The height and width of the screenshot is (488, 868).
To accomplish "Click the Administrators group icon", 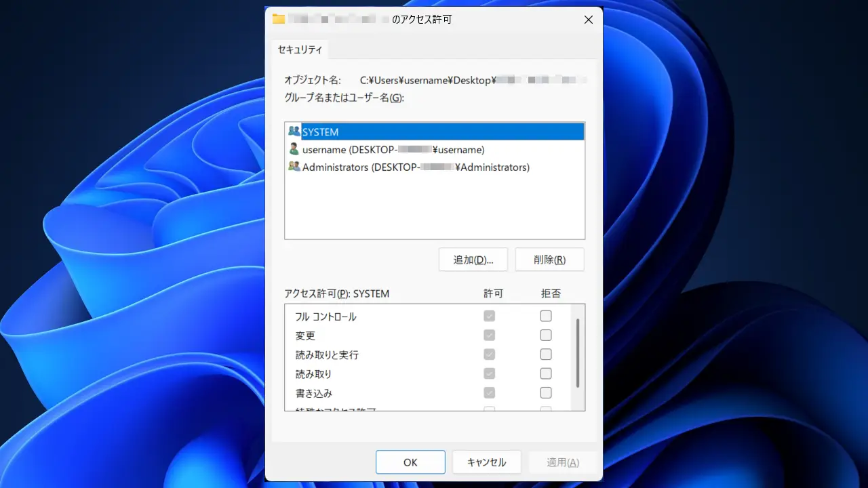I will coord(294,167).
